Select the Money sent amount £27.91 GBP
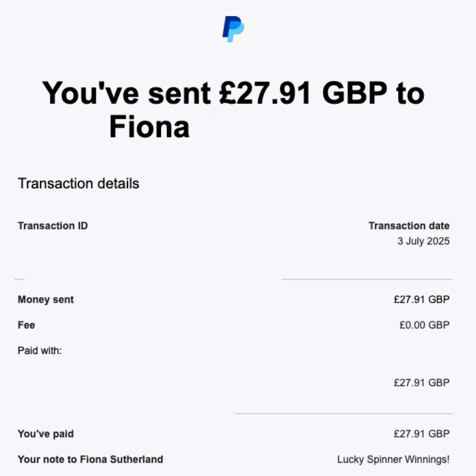Image resolution: width=476 pixels, height=476 pixels. pyautogui.click(x=422, y=299)
